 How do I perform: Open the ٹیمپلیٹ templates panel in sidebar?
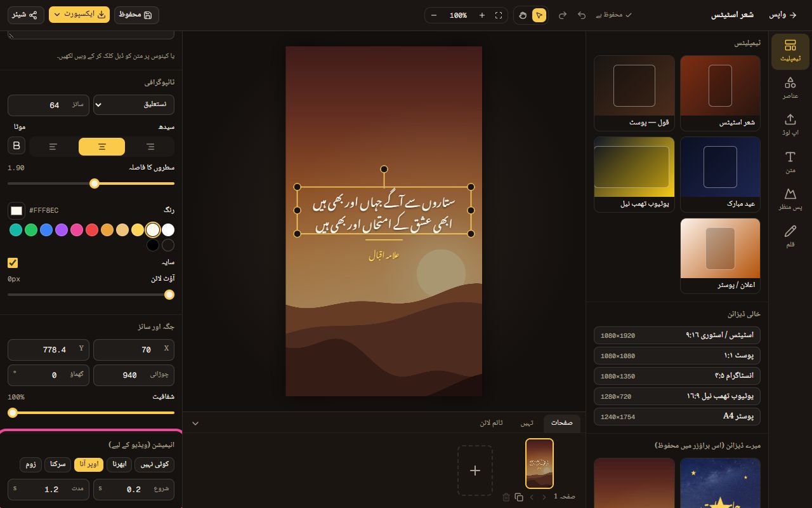(x=790, y=51)
